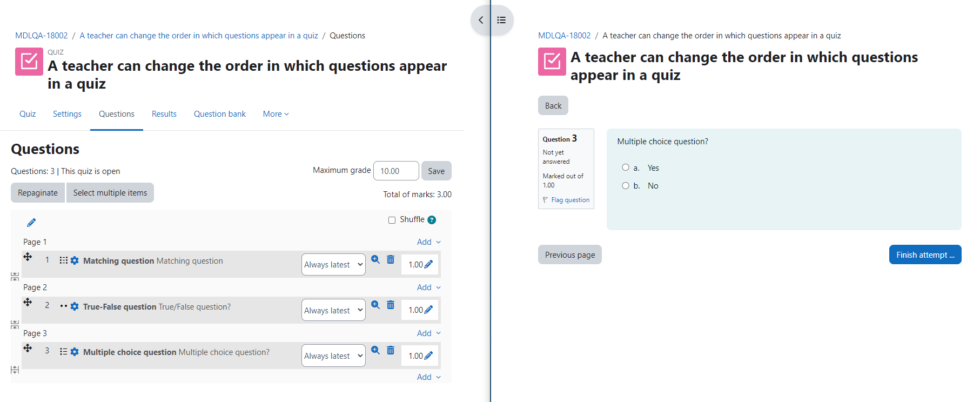This screenshot has width=980, height=402.
Task: Select answer option b. No
Action: 626,185
